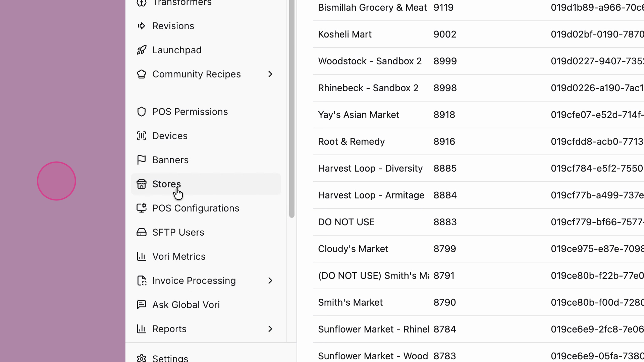Open Vori Metrics from sidebar
Viewport: 644px width, 362px height.
click(178, 256)
